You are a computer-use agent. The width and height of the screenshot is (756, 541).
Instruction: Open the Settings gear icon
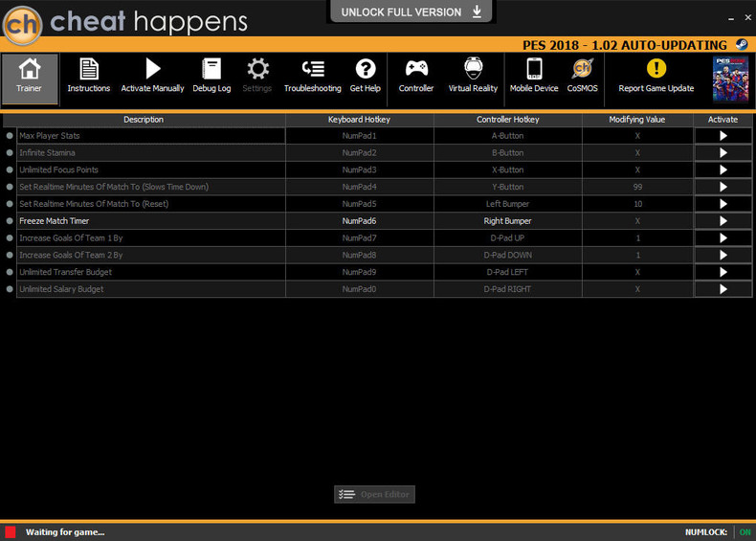[257, 69]
